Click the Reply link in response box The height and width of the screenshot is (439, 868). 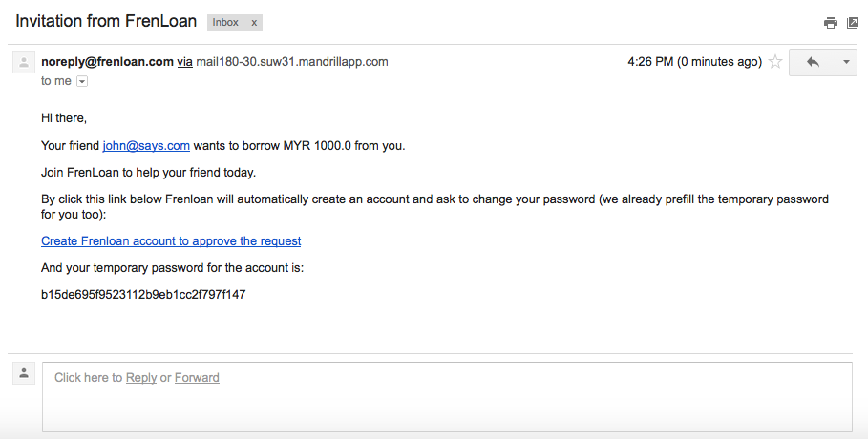click(141, 378)
